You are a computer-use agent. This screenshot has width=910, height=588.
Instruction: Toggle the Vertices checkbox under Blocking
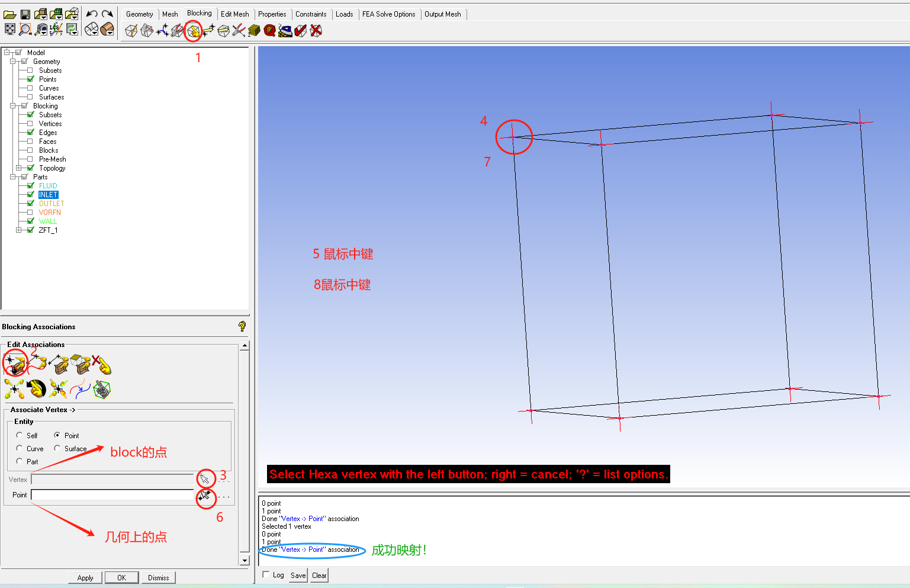pyautogui.click(x=30, y=123)
